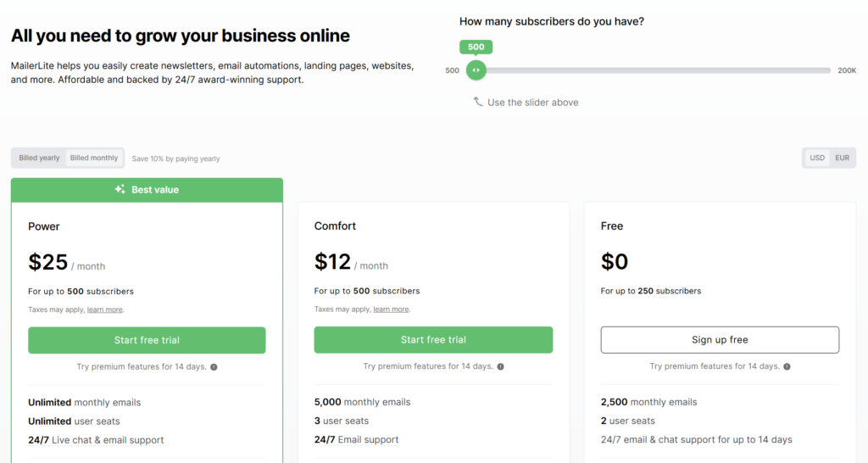The image size is (868, 463).
Task: Start free trial for Power plan
Action: 147,340
